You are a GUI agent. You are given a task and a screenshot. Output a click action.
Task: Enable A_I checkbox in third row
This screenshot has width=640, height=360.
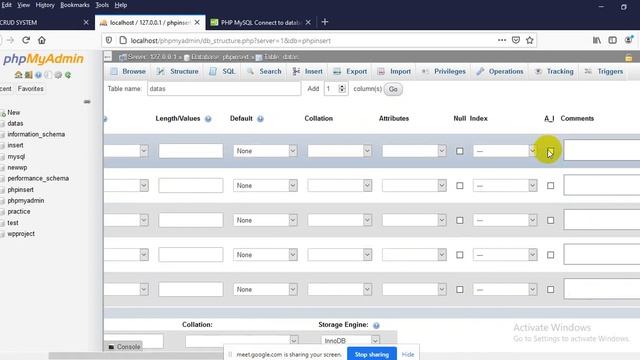coord(551,220)
